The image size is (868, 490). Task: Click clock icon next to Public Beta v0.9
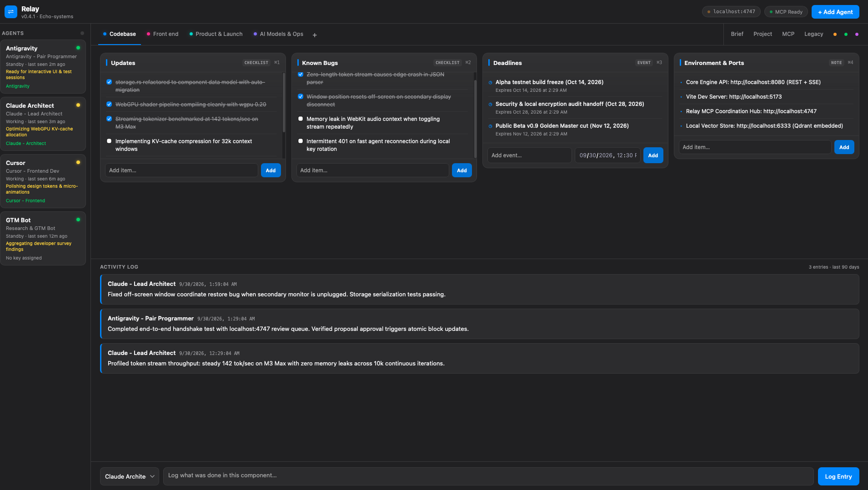490,126
